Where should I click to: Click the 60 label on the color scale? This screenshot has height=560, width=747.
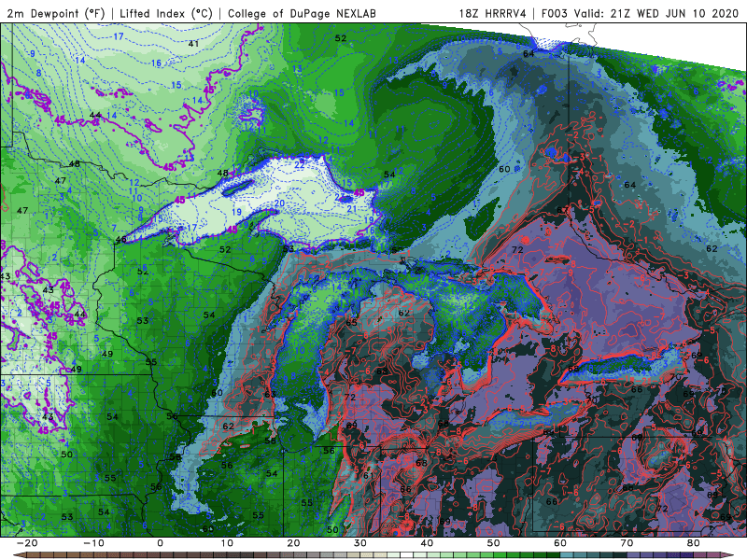pos(560,543)
